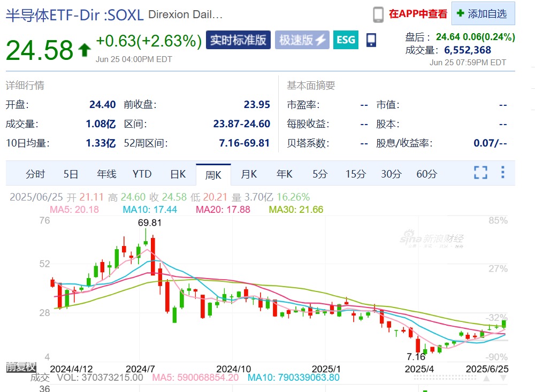This screenshot has height=392, width=535.
Task: Click the 基本面摘要 section header
Action: (311, 85)
